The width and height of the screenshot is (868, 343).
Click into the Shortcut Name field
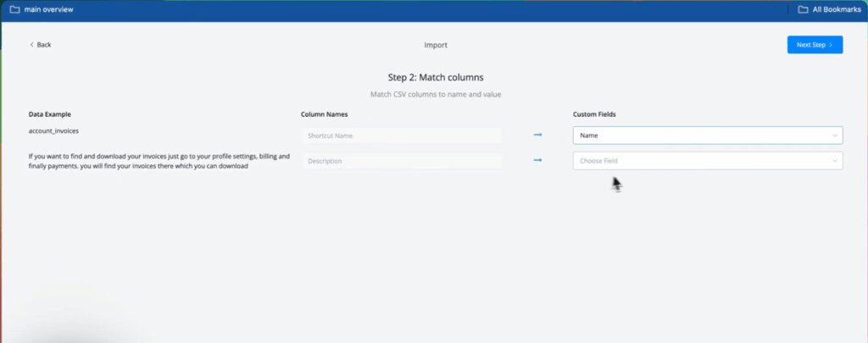point(401,136)
